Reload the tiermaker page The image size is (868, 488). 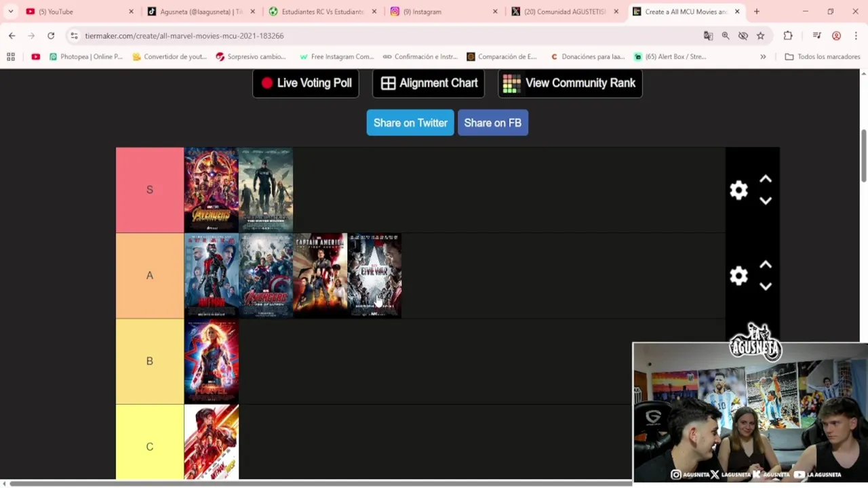(51, 36)
